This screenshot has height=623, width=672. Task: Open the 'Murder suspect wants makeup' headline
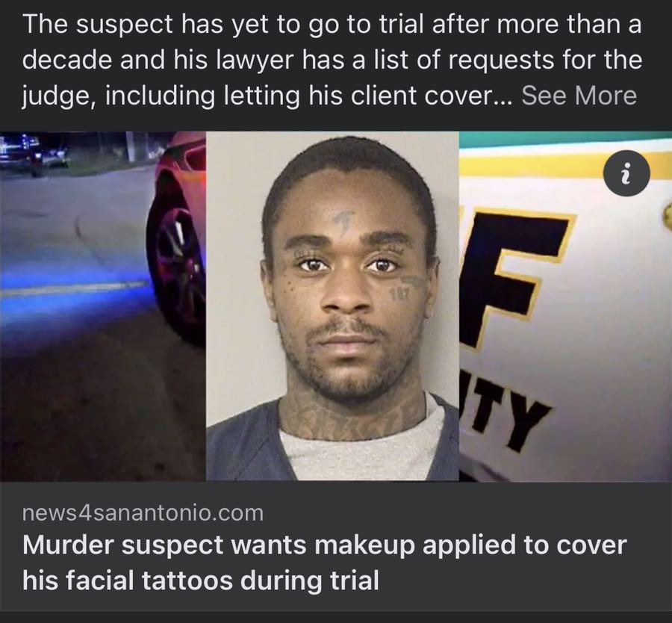point(325,562)
